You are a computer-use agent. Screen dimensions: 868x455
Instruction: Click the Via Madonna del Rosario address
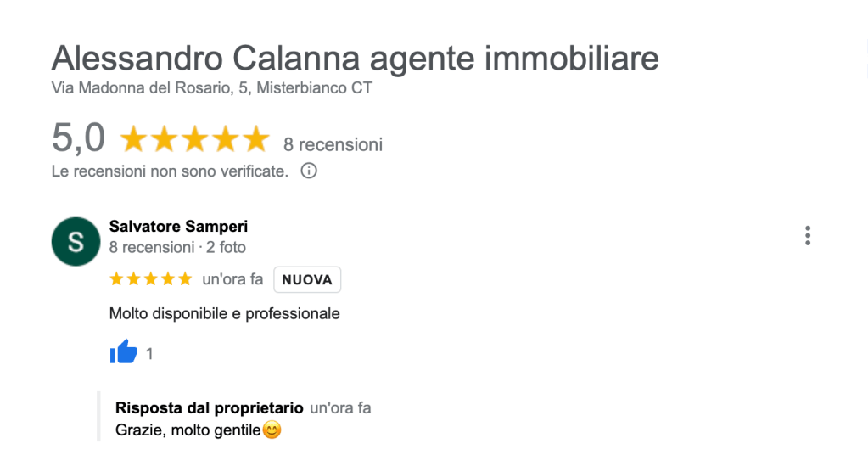211,88
